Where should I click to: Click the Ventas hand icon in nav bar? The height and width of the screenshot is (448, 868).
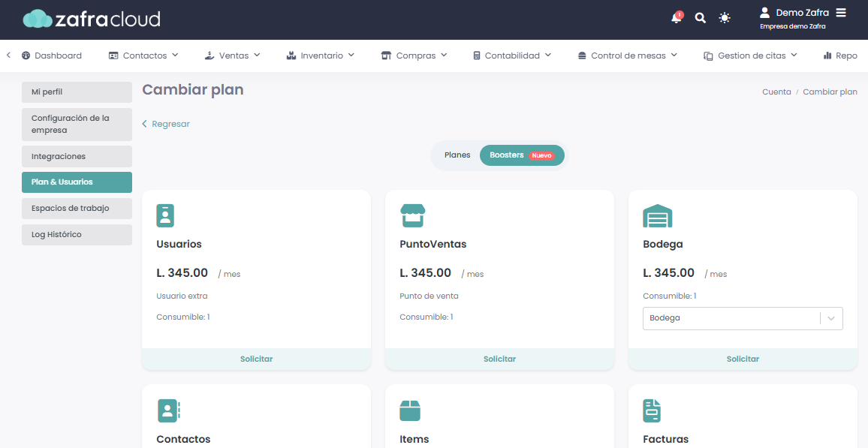click(x=209, y=56)
